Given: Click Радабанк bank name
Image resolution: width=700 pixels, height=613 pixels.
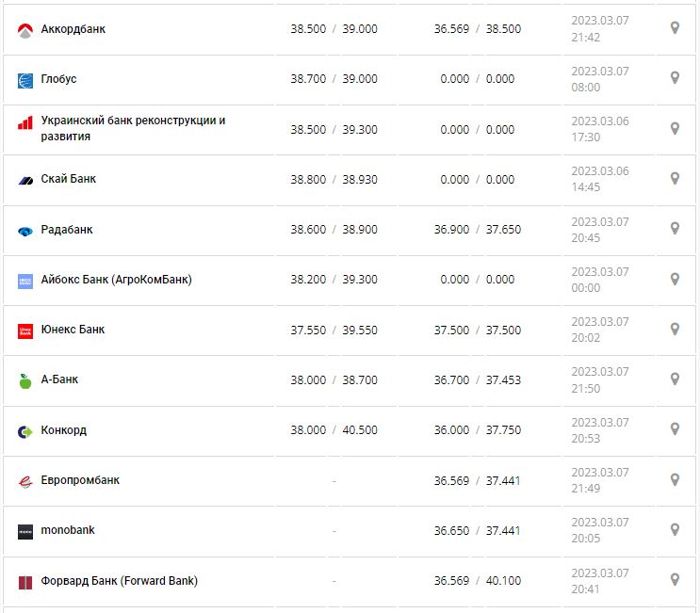Looking at the screenshot, I should click(67, 230).
